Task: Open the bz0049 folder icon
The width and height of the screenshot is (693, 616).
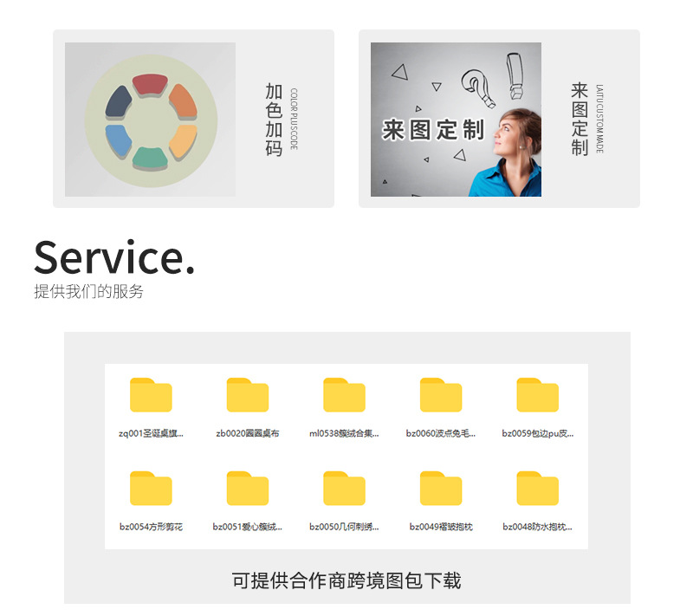Action: point(441,489)
